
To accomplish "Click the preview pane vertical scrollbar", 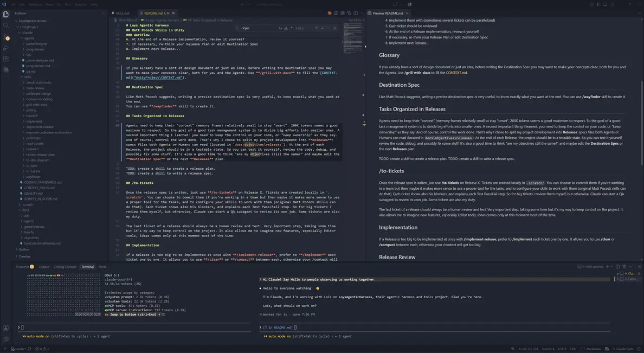I will point(641,123).
